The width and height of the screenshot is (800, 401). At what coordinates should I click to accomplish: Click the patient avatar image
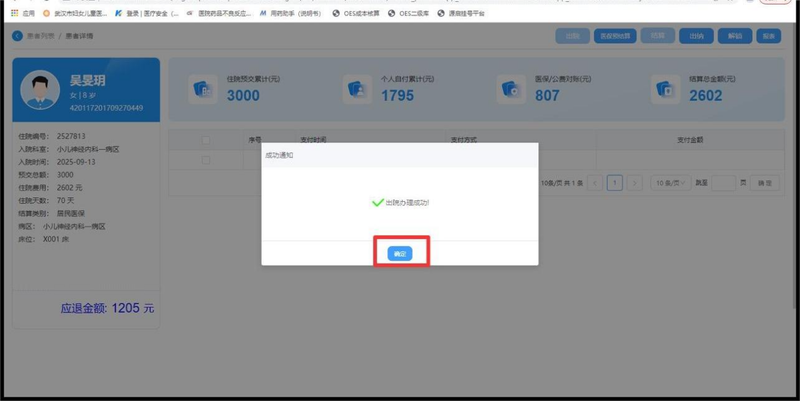[x=40, y=90]
